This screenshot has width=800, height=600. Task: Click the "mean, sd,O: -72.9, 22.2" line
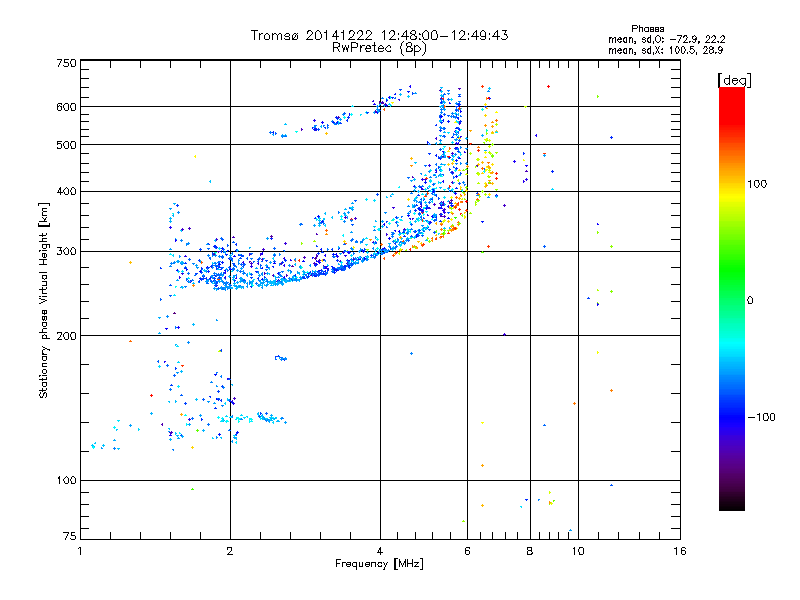(666, 39)
